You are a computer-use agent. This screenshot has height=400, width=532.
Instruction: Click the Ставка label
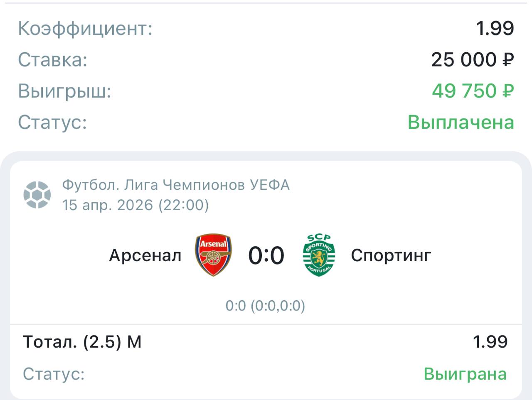53,60
